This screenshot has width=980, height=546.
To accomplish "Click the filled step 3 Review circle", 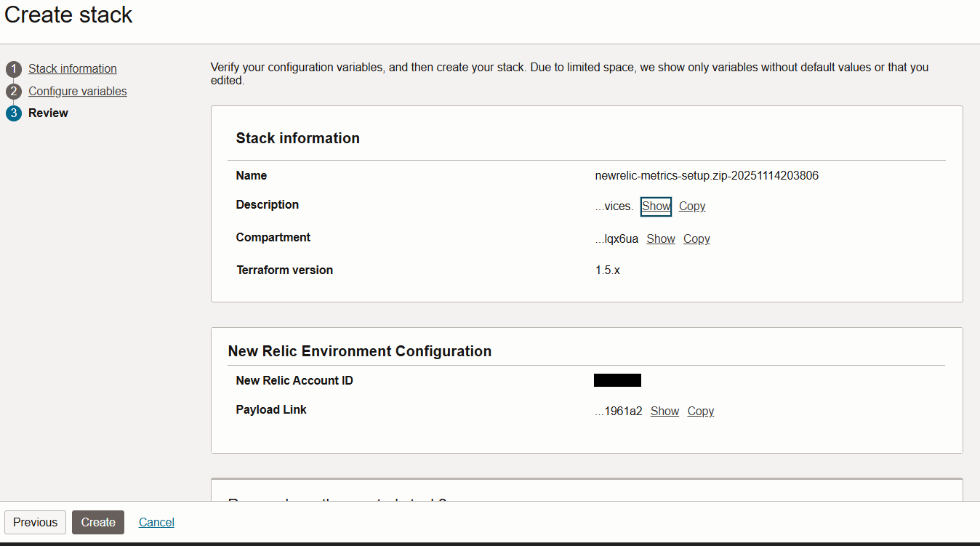I will click(x=12, y=113).
